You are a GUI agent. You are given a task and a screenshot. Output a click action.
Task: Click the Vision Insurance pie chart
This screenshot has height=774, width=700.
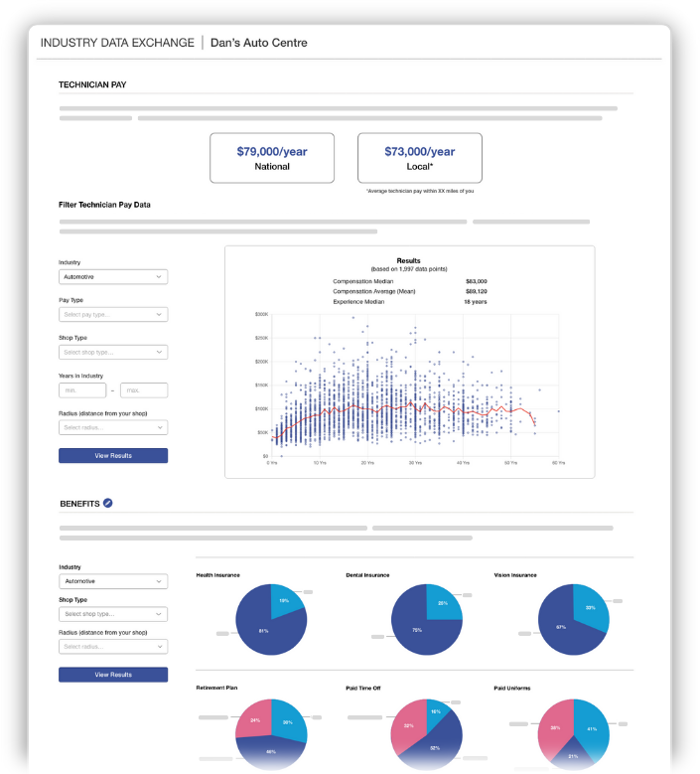574,619
